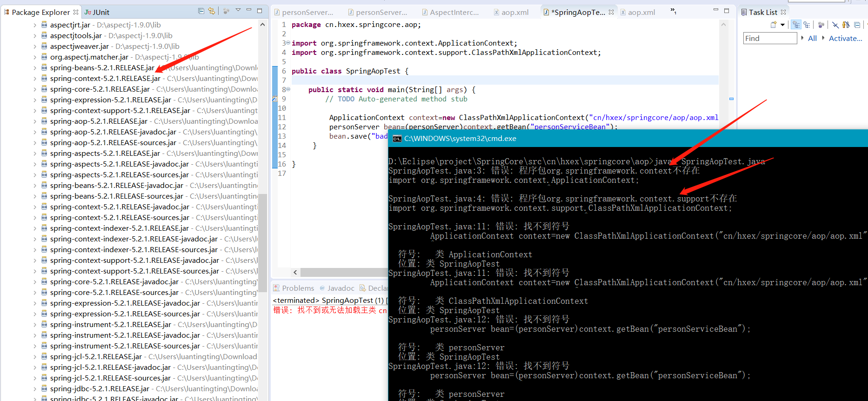Click the jar icon of spring-core-5.2.1.RELEASE.jar
Viewport: 868px width, 401px height.
pyautogui.click(x=44, y=89)
